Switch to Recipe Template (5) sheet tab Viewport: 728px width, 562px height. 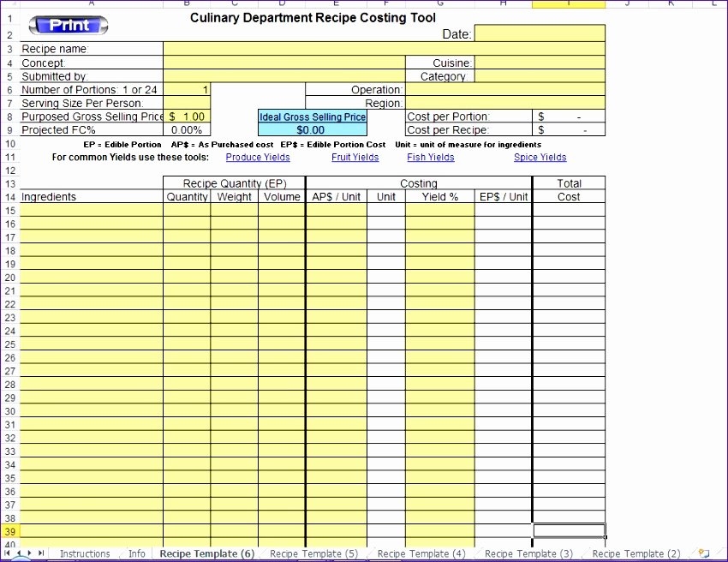313,553
